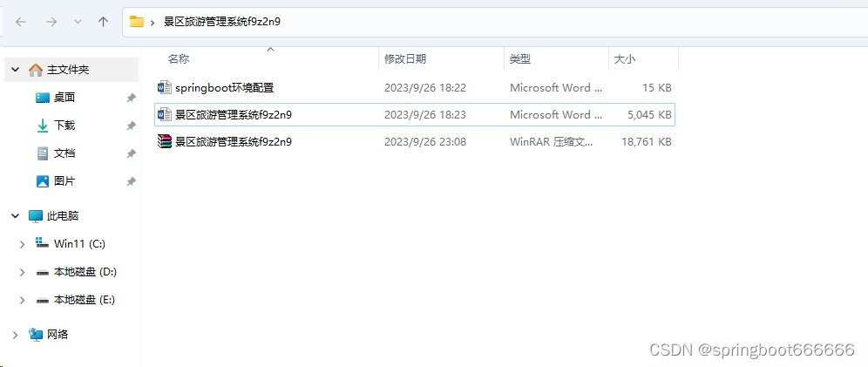Unpin 桌面 using its pin icon
This screenshot has width=868, height=367.
[131, 98]
